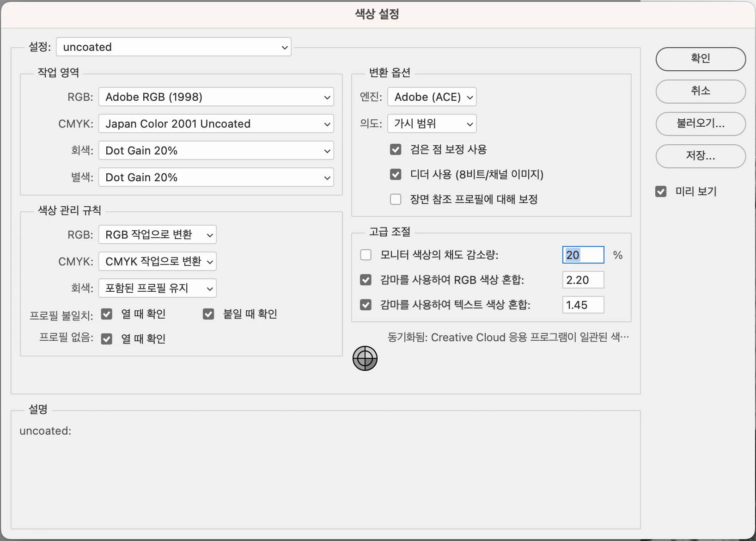Click the 불러오기... button
Image resolution: width=756 pixels, height=541 pixels.
point(701,123)
